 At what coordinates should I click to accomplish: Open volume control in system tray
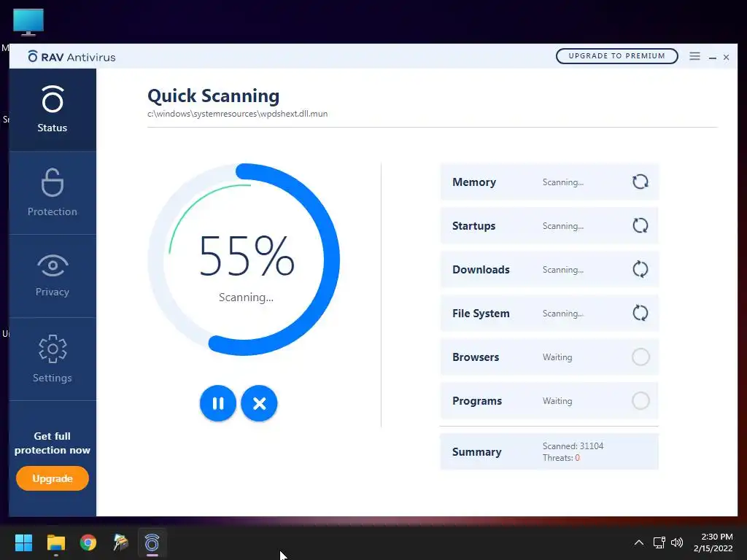pyautogui.click(x=676, y=542)
